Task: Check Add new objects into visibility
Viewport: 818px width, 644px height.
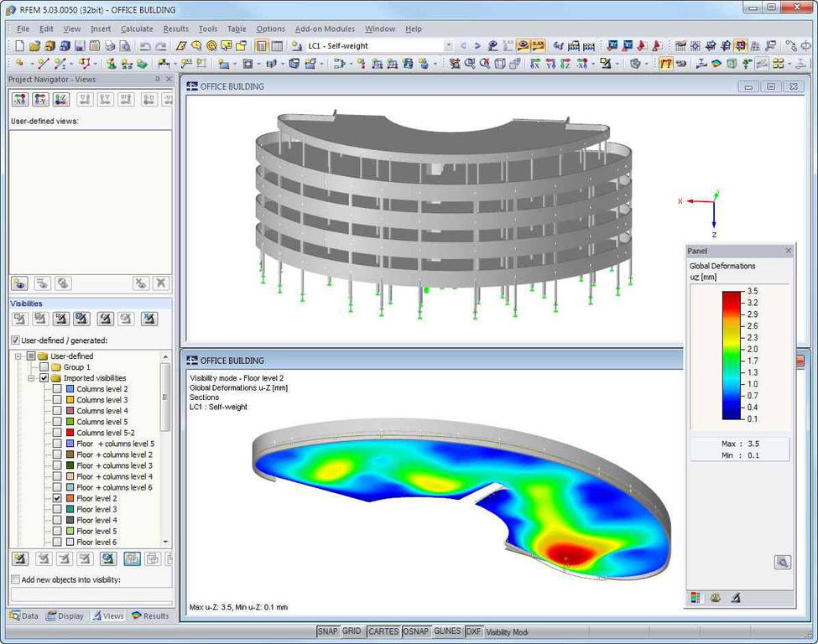Action: pyautogui.click(x=15, y=579)
